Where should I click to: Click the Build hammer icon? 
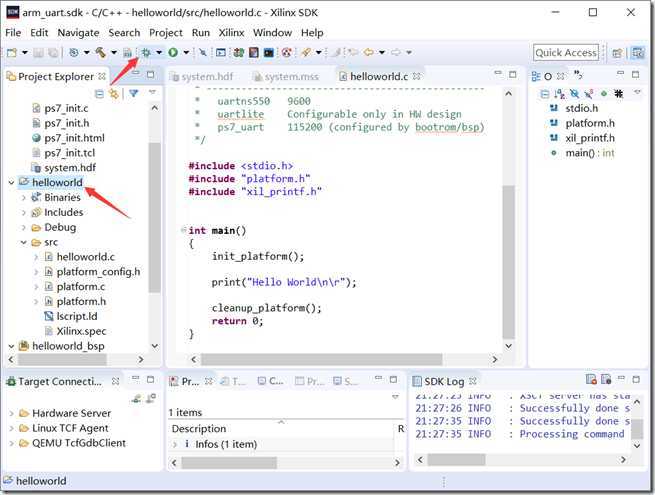point(101,53)
